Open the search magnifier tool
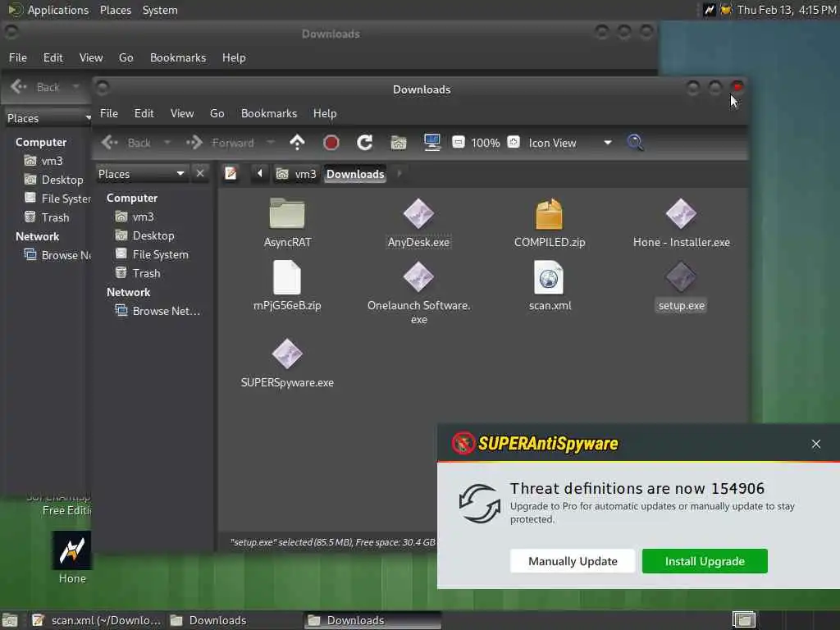This screenshot has height=630, width=840. (636, 143)
